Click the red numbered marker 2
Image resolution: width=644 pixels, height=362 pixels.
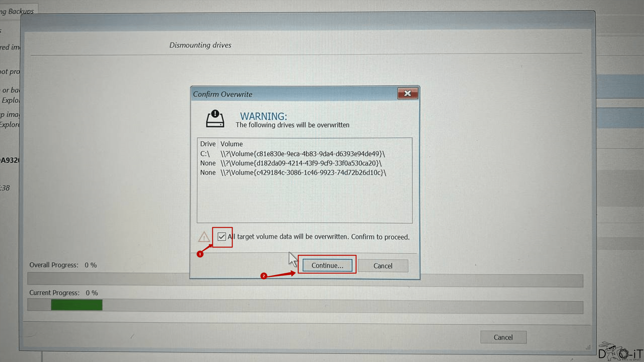click(264, 276)
